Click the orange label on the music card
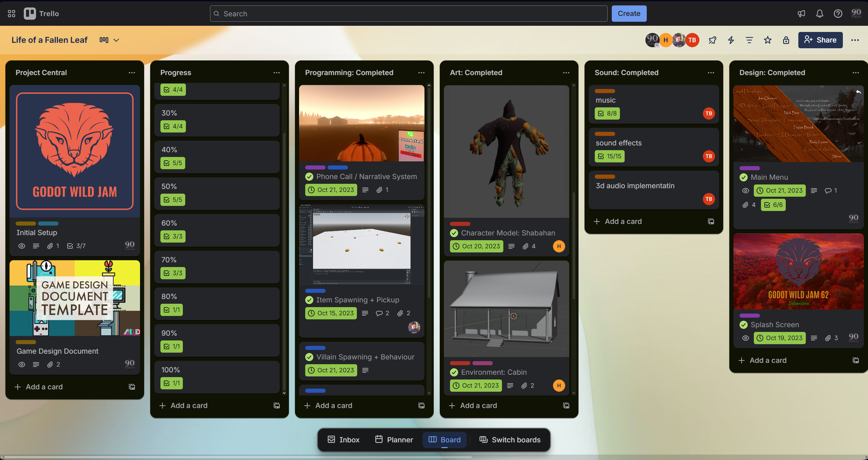Viewport: 868px width, 460px height. tap(605, 91)
